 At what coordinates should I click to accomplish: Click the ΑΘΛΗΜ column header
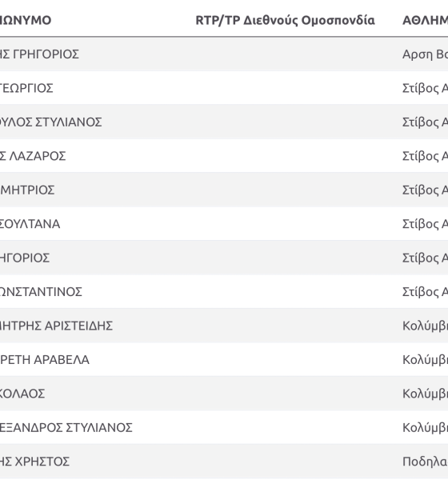(x=426, y=21)
